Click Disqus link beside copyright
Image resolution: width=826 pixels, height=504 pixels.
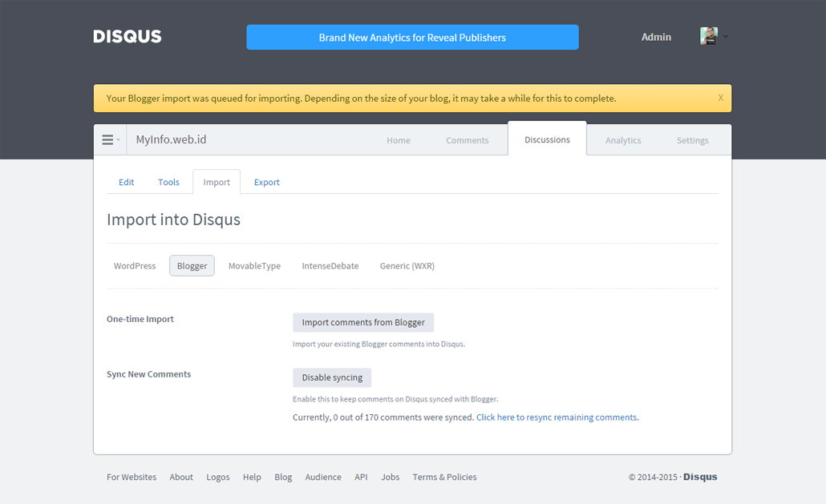[700, 477]
